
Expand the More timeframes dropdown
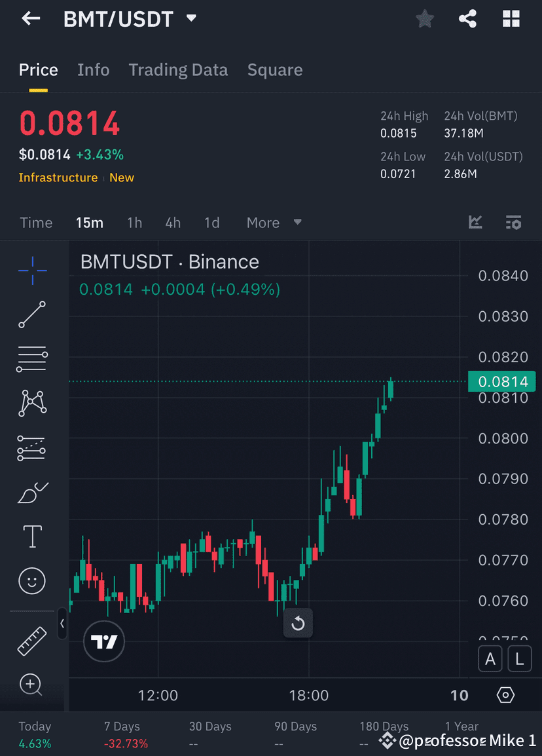pyautogui.click(x=272, y=223)
